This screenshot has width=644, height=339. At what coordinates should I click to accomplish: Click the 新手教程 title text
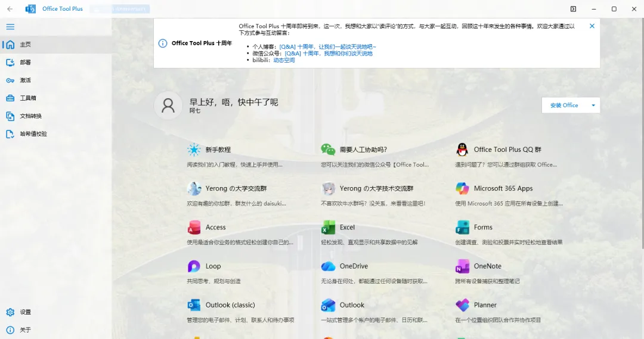pyautogui.click(x=218, y=150)
